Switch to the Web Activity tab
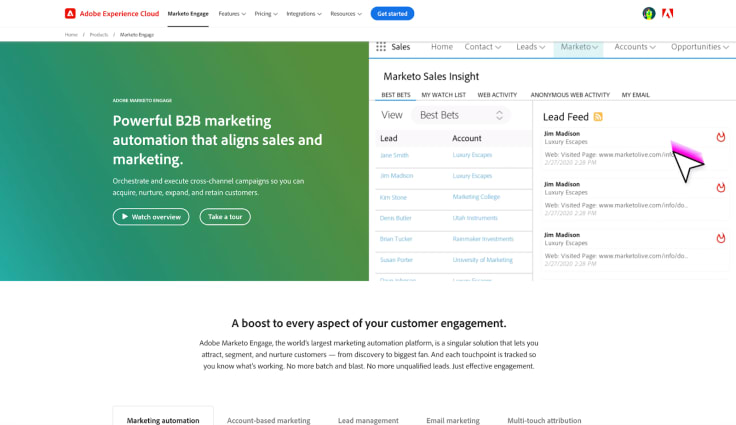 (x=497, y=95)
